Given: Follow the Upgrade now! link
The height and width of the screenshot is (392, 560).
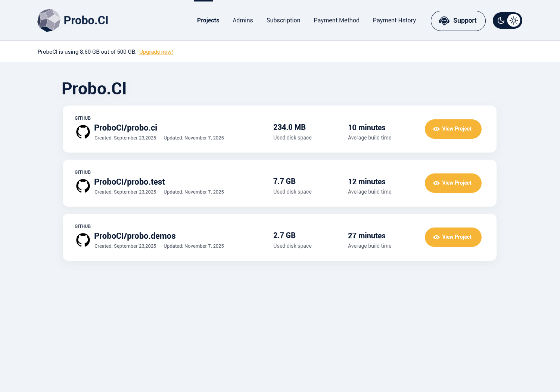Looking at the screenshot, I should [156, 52].
